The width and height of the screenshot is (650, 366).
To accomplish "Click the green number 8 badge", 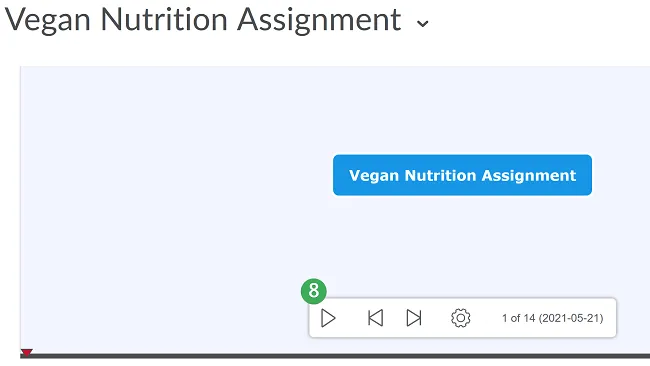I will click(314, 291).
